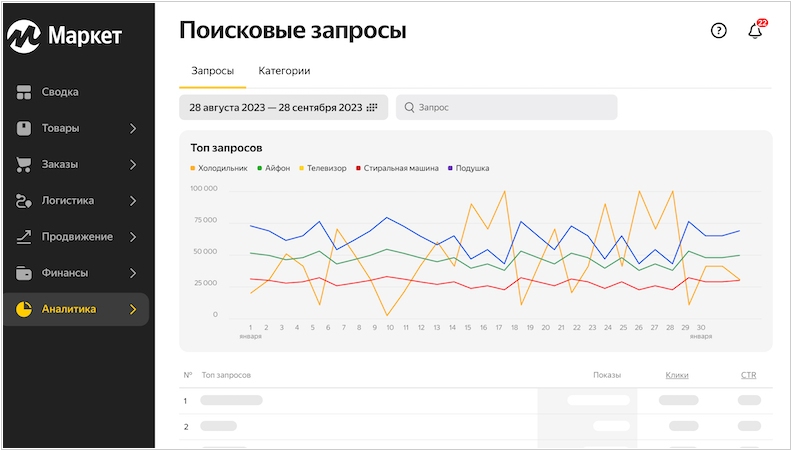Select the Финансы wallet icon

click(x=24, y=273)
